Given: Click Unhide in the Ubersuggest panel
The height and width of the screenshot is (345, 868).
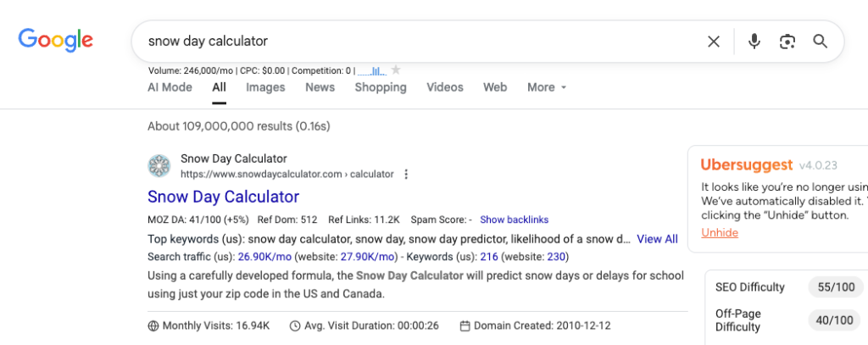Looking at the screenshot, I should point(719,232).
